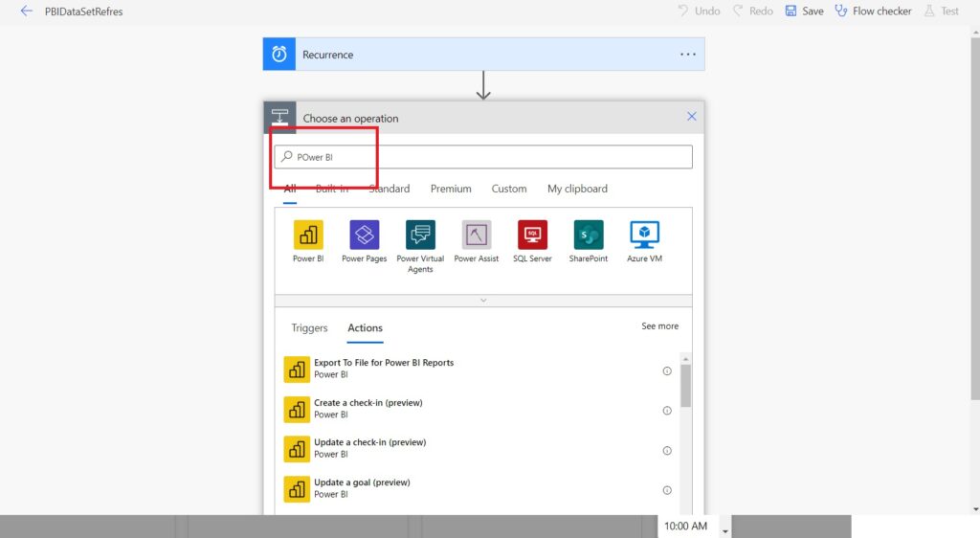Switch to the Premium connectors tab
This screenshot has width=980, height=538.
click(451, 189)
